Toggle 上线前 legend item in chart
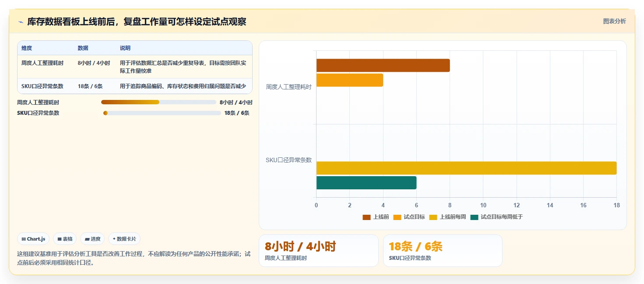644x284 pixels. click(376, 217)
